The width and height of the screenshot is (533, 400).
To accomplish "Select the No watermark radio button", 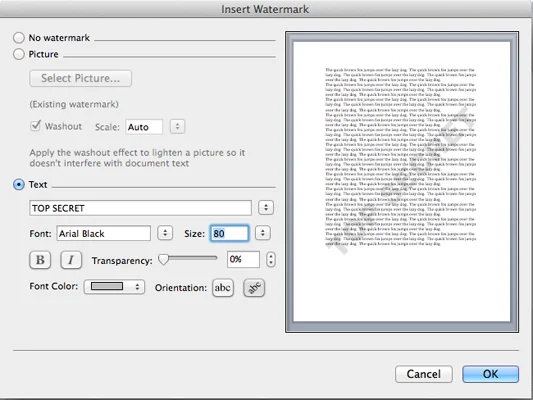I will 19,38.
